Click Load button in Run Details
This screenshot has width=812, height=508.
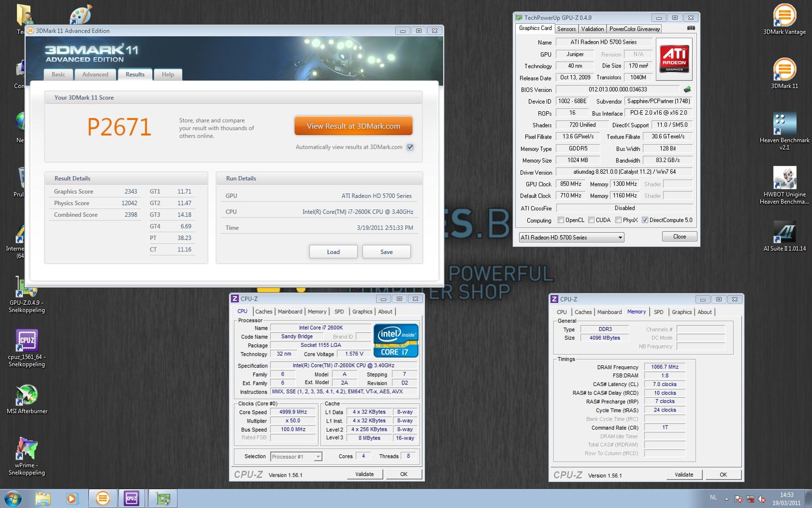tap(333, 252)
